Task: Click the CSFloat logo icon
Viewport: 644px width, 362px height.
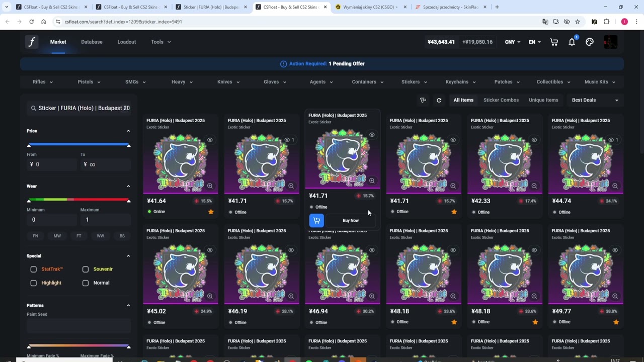Action: click(31, 42)
